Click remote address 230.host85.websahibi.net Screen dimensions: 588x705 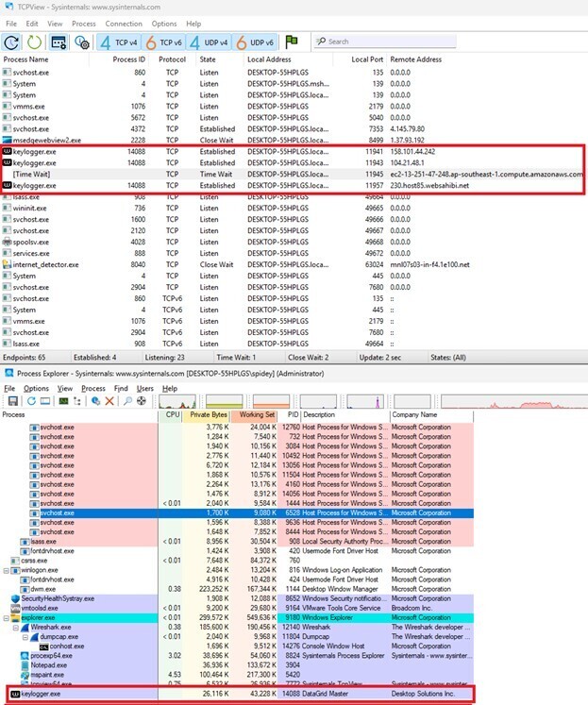click(x=429, y=185)
